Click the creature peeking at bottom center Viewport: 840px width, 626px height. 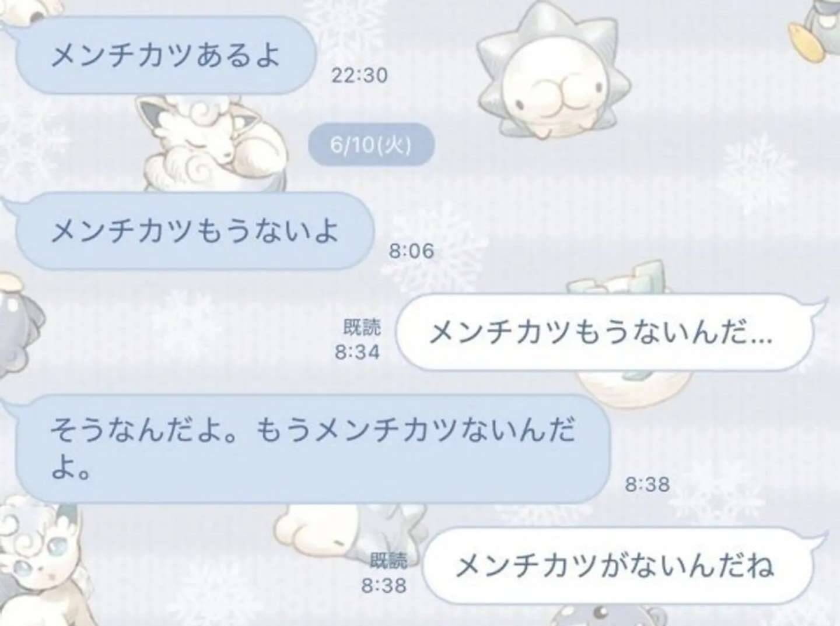605,615
